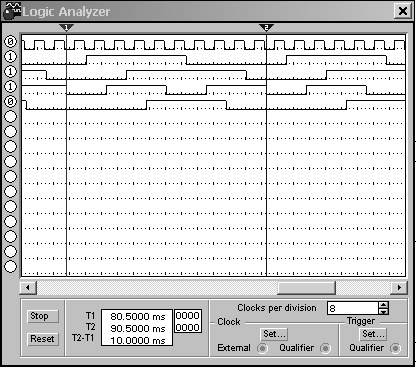416x367 pixels.
Task: Stop the logic analyzer capture
Action: (x=43, y=316)
